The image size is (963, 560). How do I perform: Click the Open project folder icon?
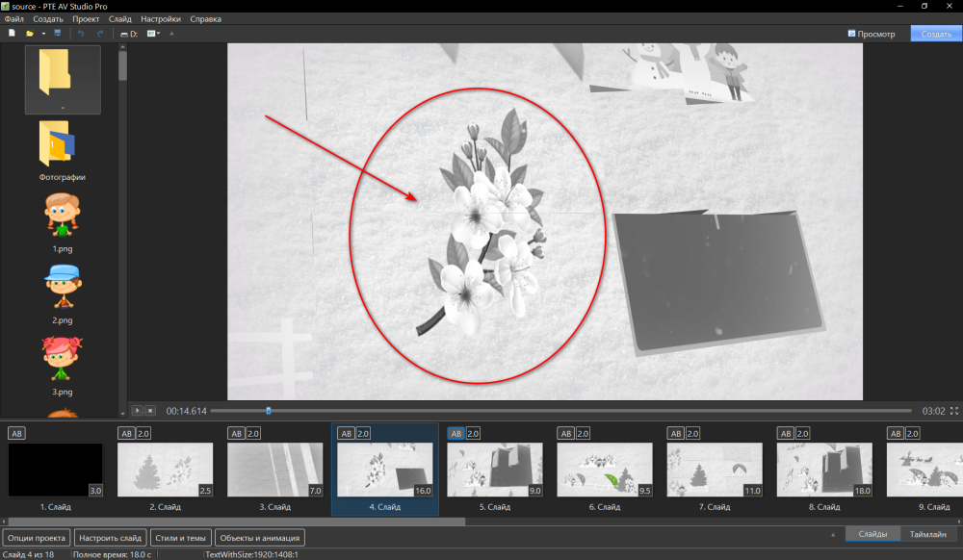tap(30, 34)
